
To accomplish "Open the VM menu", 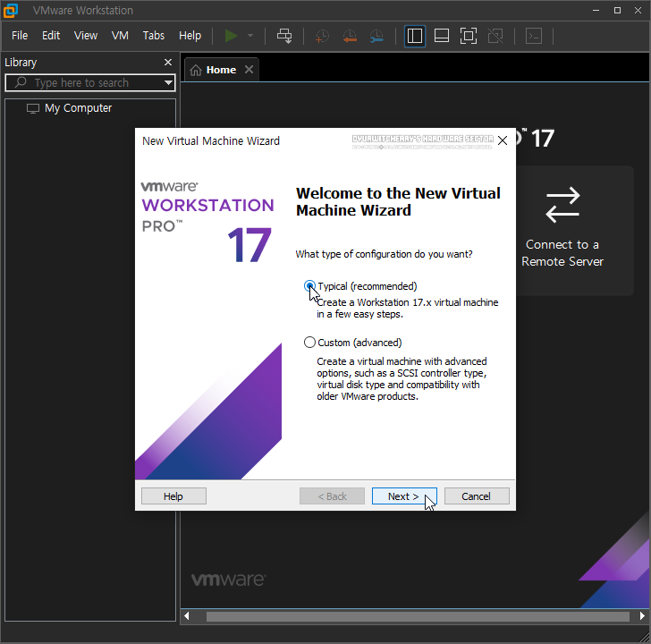I will (x=120, y=36).
